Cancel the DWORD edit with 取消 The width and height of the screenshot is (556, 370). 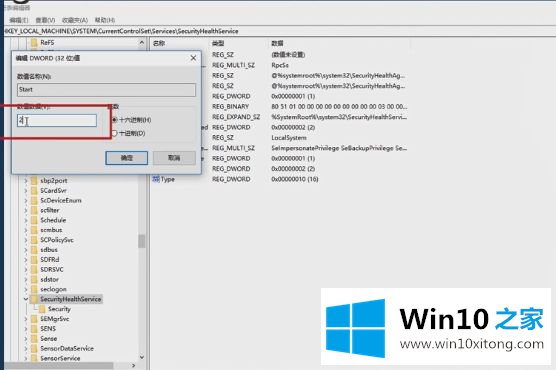[174, 158]
